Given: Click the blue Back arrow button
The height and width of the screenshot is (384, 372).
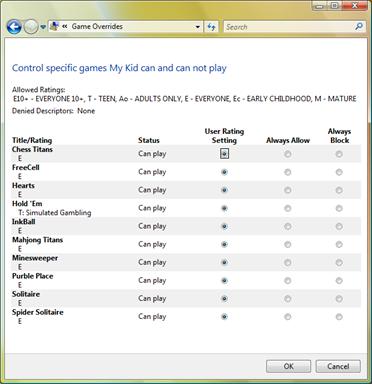Looking at the screenshot, I should tap(14, 27).
